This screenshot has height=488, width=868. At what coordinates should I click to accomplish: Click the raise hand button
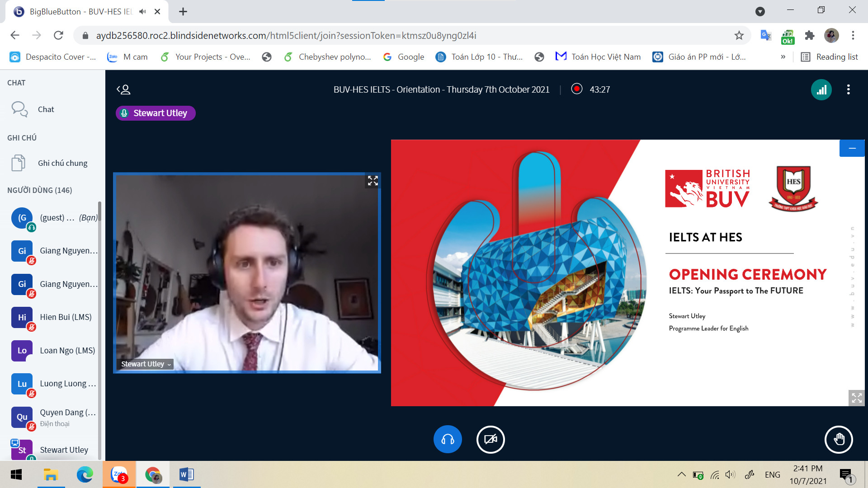tap(839, 439)
